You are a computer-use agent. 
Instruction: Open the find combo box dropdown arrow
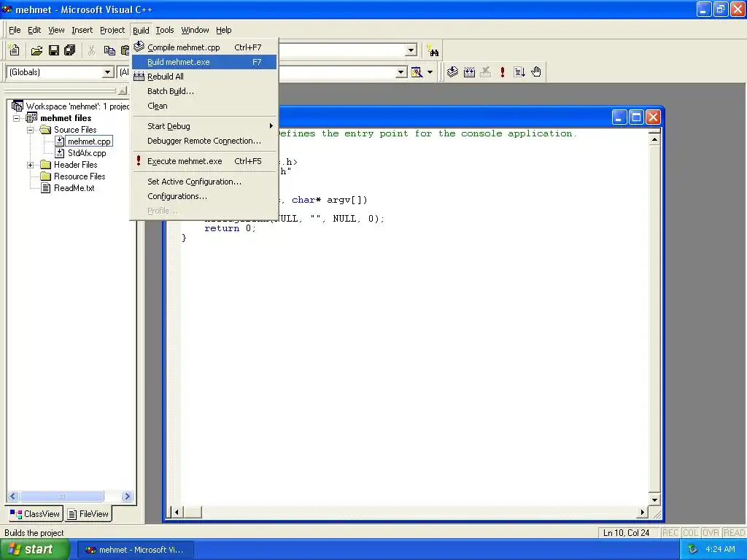pos(411,50)
